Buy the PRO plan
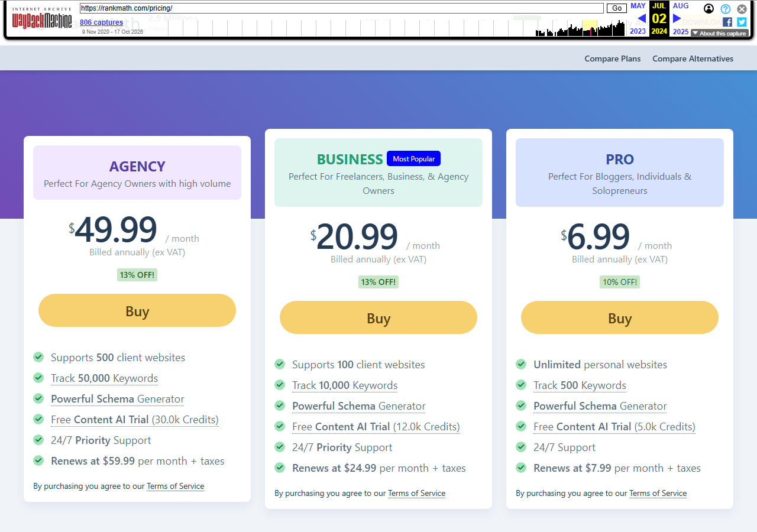 click(x=620, y=317)
